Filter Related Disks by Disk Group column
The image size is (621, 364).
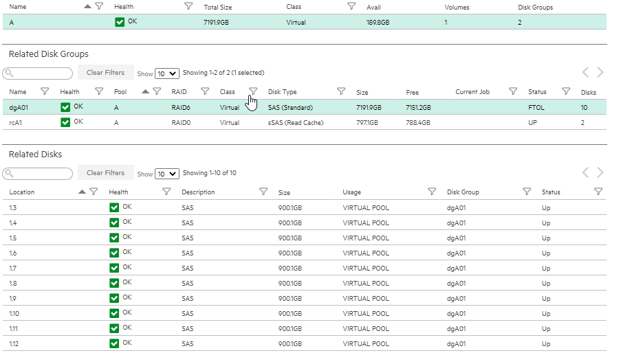click(x=527, y=192)
